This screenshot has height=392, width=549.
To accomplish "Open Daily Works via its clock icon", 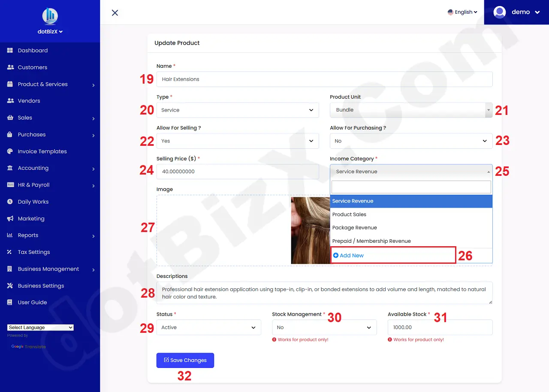I will pyautogui.click(x=9, y=202).
